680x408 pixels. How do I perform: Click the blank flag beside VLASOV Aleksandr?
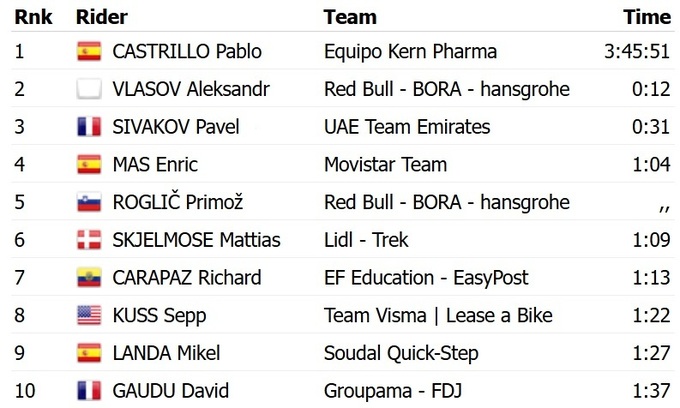coord(89,90)
